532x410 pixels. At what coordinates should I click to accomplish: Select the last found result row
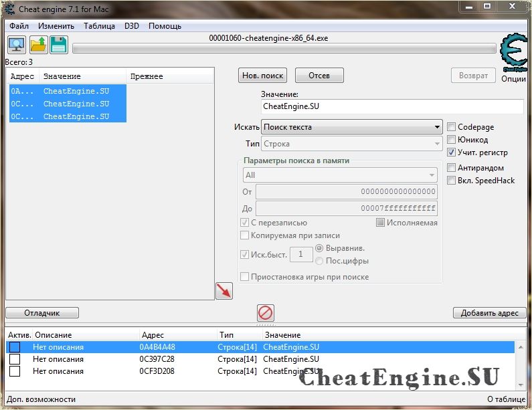[68, 116]
